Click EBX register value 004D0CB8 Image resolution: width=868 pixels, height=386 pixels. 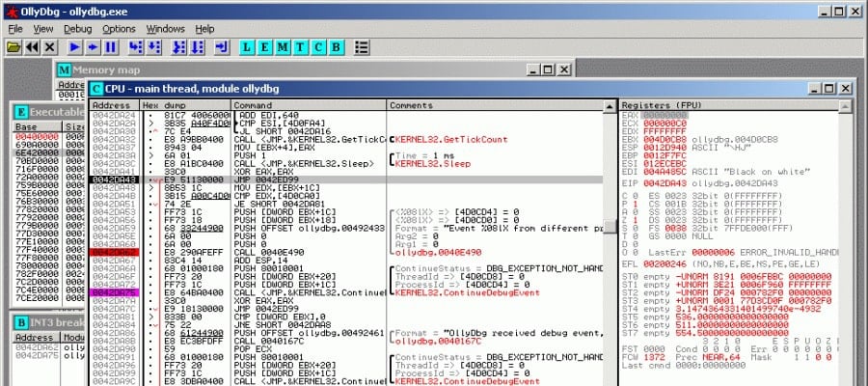coord(665,140)
